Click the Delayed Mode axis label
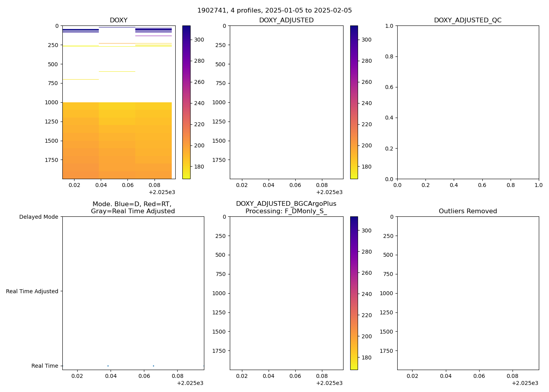This screenshot has width=549, height=392. tap(38, 217)
